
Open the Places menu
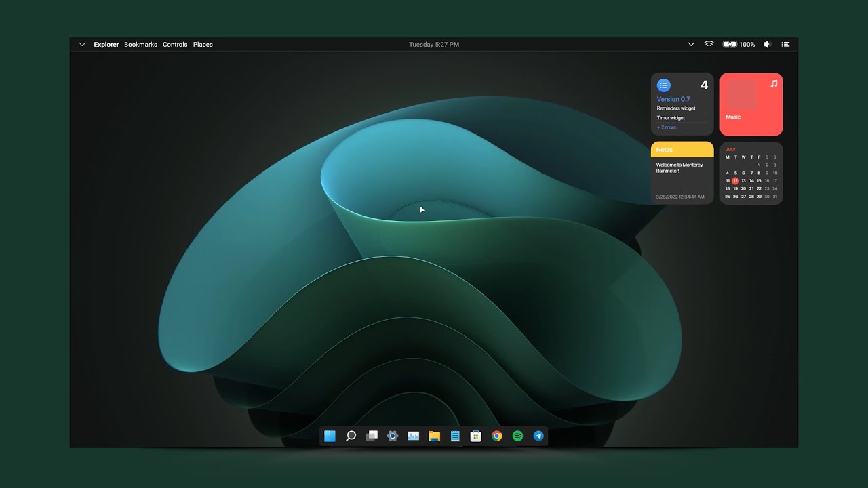[203, 45]
